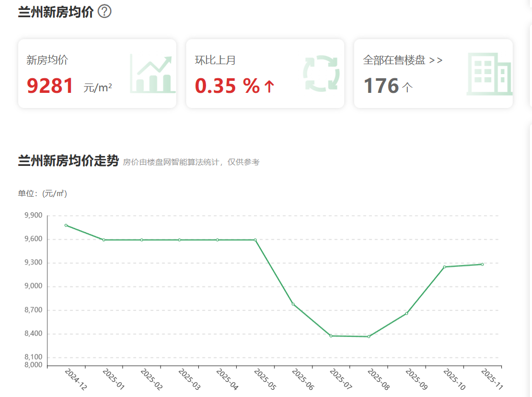
Task: Click the 2025-06 data point on the chart
Action: pyautogui.click(x=293, y=304)
